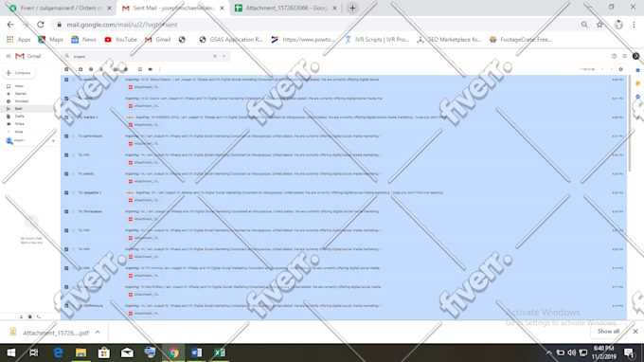This screenshot has height=362, width=644.
Task: Open the Gmail Support help icon
Action: pos(614,56)
